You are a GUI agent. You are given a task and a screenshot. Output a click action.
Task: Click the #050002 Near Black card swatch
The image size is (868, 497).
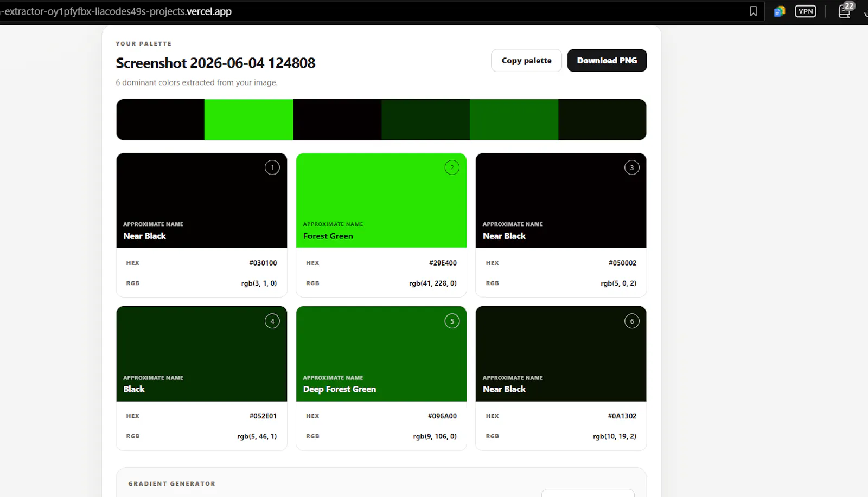(561, 201)
